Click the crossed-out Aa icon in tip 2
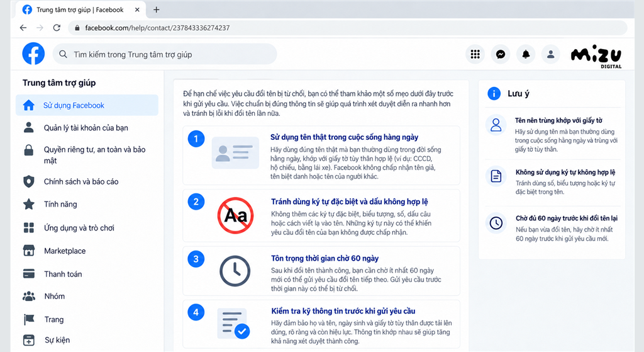Screen dimensions: 644x352 [235, 215]
